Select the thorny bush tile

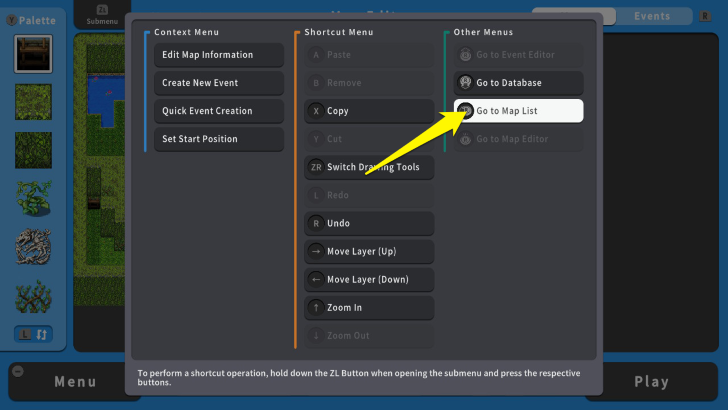33,295
